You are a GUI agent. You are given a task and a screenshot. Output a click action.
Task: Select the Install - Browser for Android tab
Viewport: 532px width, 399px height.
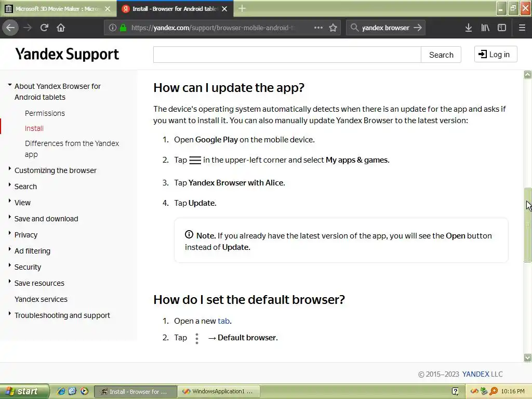(x=175, y=9)
